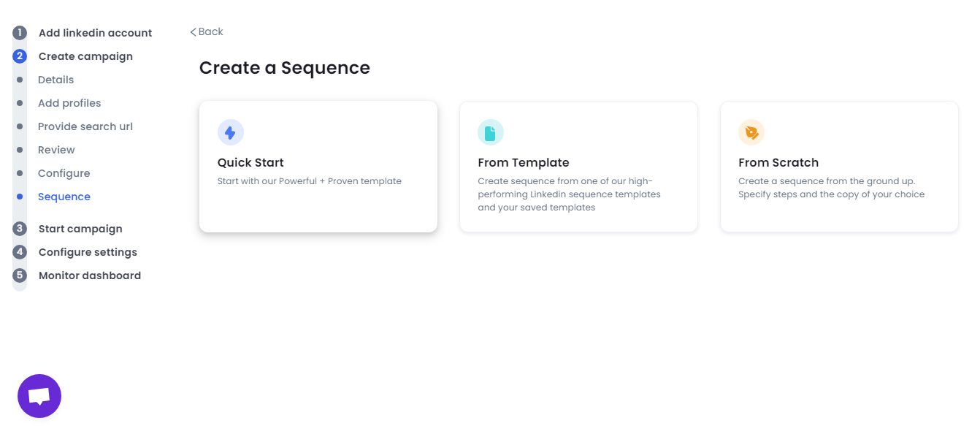This screenshot has height=426, width=980.
Task: Select the Monitor dashboard step
Action: click(x=90, y=275)
